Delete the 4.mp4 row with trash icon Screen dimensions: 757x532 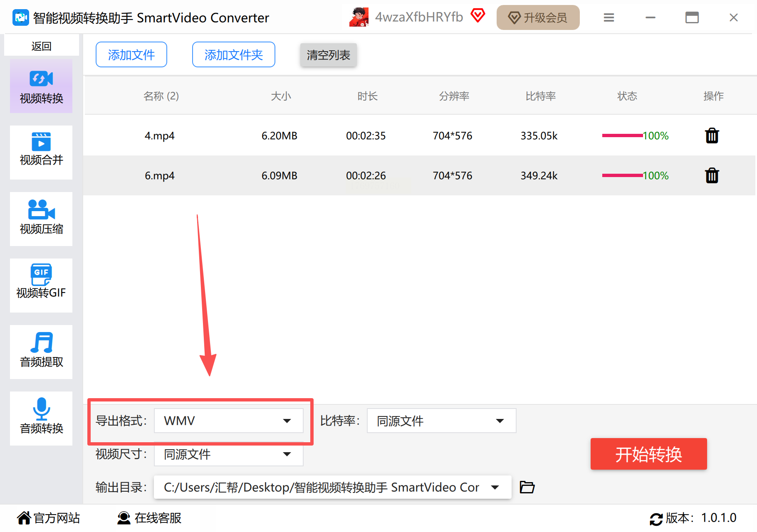click(712, 135)
